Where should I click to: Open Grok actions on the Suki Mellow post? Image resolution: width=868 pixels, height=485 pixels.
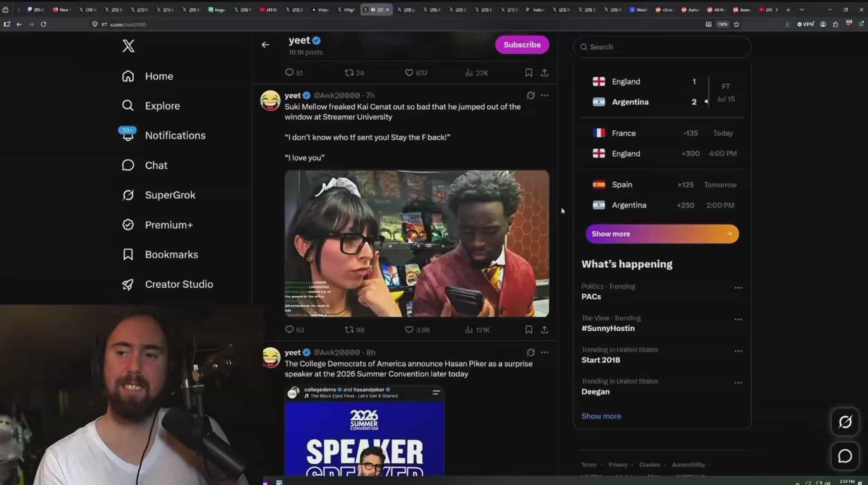tap(531, 95)
